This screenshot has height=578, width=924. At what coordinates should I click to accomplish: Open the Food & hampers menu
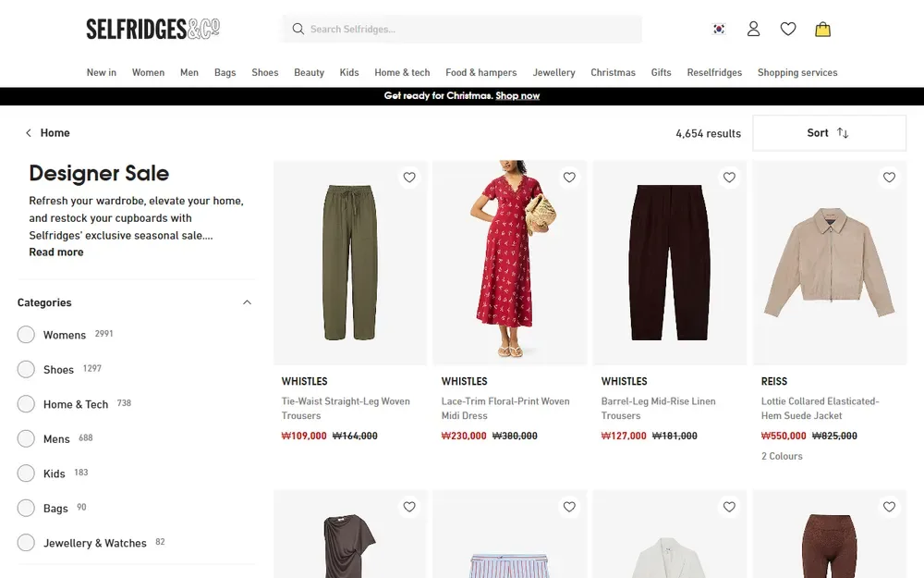tap(480, 72)
